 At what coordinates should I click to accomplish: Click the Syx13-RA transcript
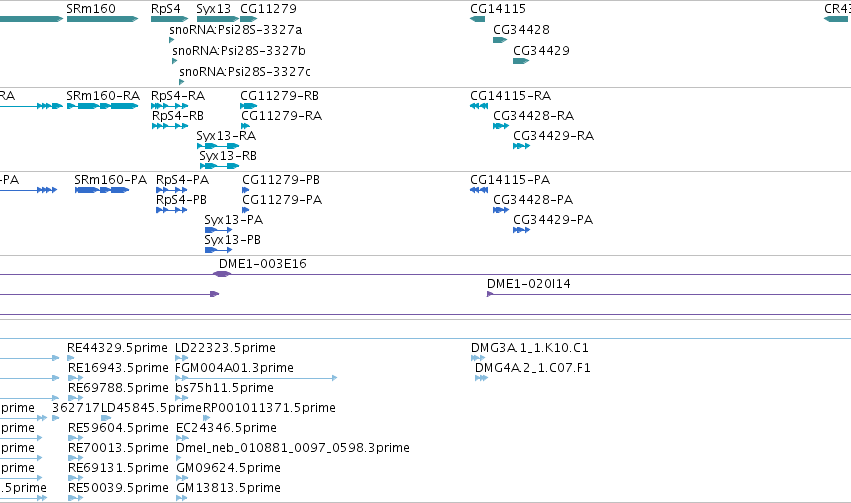point(218,146)
